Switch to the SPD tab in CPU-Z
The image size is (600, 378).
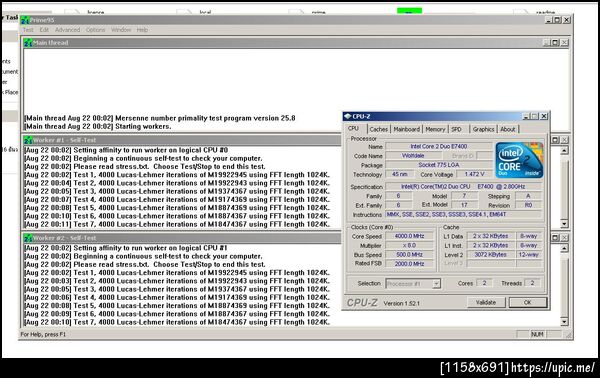point(457,129)
